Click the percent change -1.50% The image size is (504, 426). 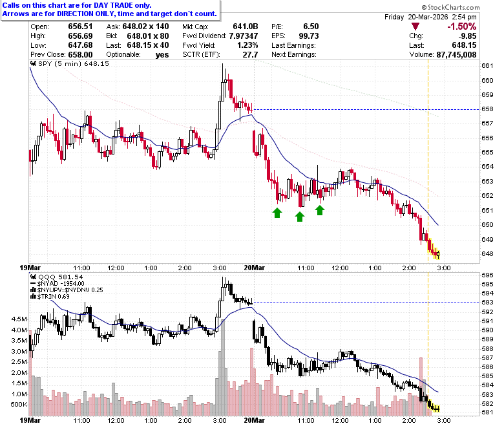(x=461, y=27)
